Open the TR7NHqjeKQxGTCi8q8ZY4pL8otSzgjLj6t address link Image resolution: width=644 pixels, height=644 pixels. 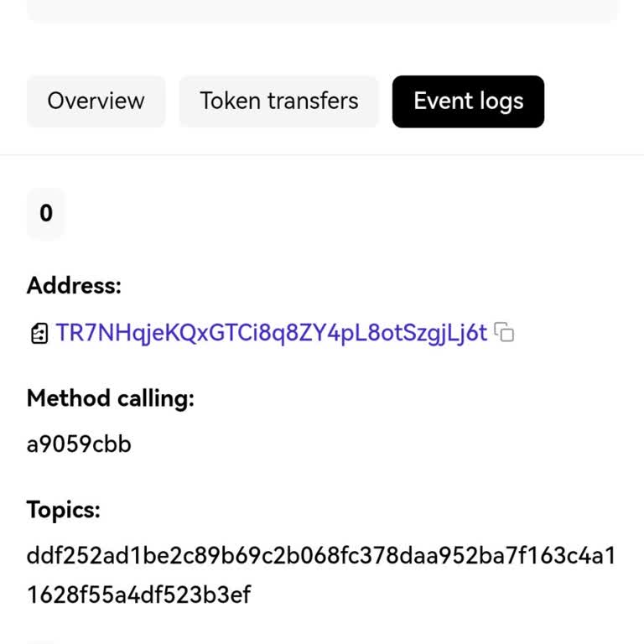pyautogui.click(x=271, y=333)
